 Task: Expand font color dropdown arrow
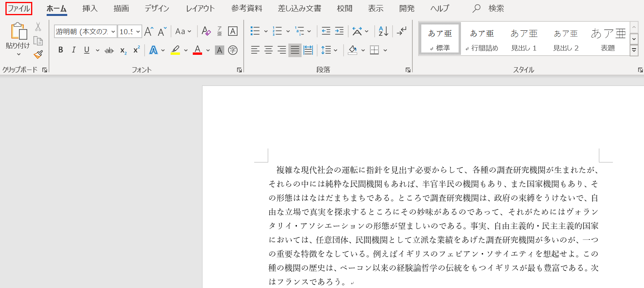[208, 50]
